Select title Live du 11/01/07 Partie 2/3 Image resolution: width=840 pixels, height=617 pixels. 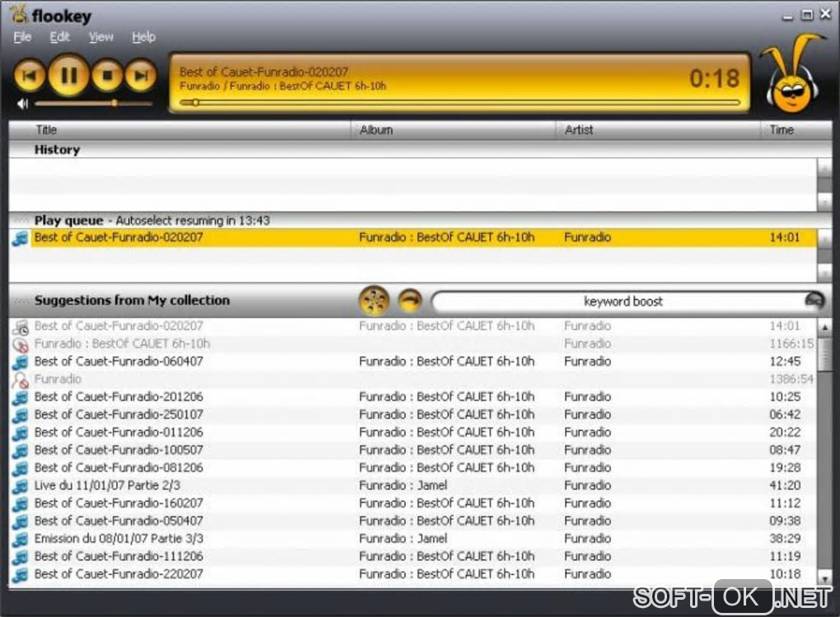pyautogui.click(x=107, y=485)
